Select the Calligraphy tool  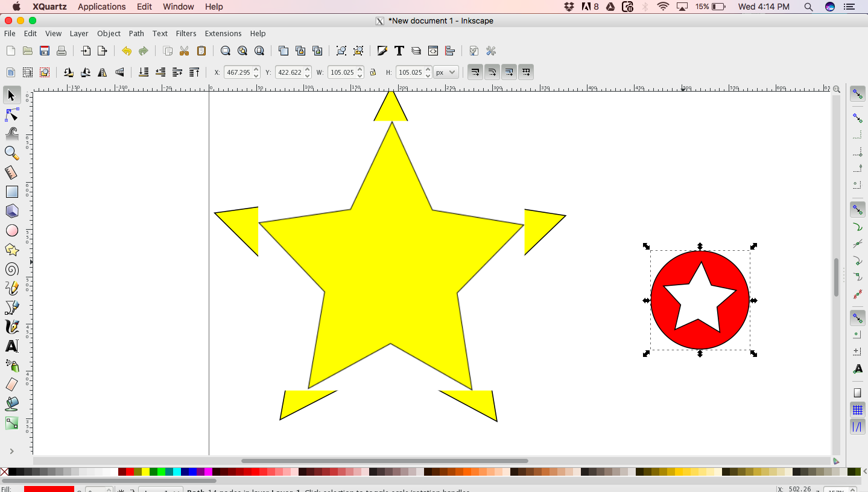(x=11, y=327)
